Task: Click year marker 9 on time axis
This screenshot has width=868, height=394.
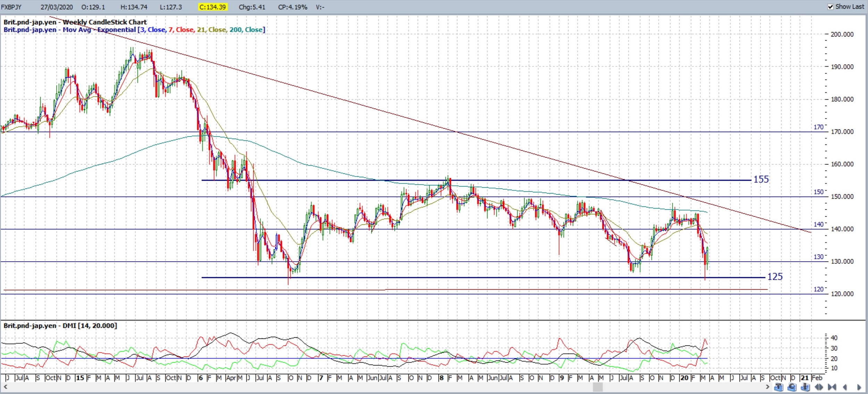Action: 561,378
